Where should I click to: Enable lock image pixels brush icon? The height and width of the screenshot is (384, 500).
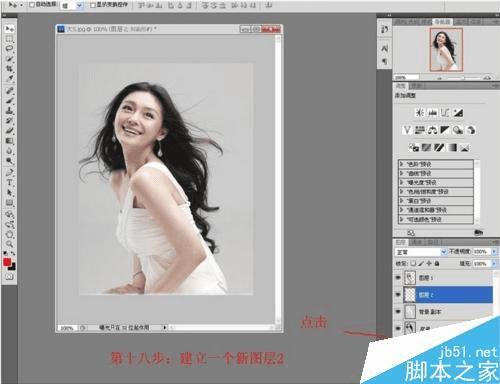click(421, 264)
